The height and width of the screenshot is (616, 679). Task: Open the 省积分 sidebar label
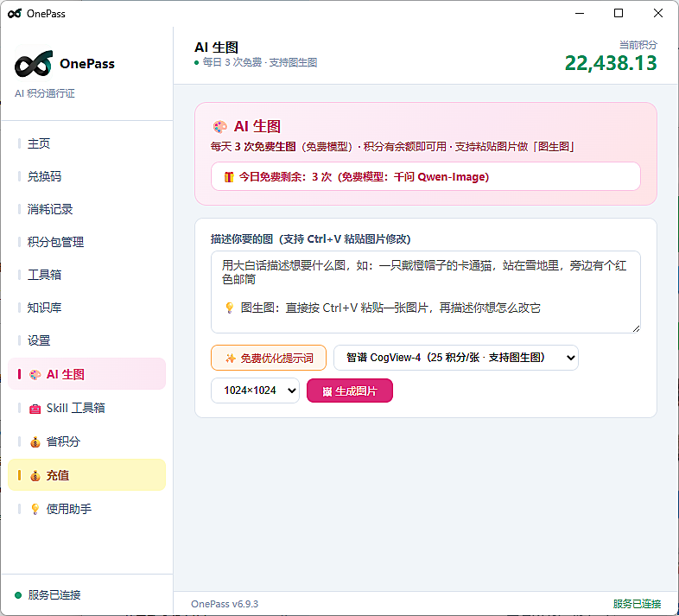(63, 441)
